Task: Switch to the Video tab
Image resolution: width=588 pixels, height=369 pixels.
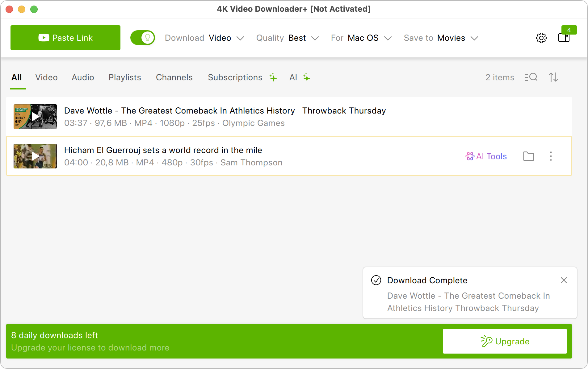Action: coord(46,77)
